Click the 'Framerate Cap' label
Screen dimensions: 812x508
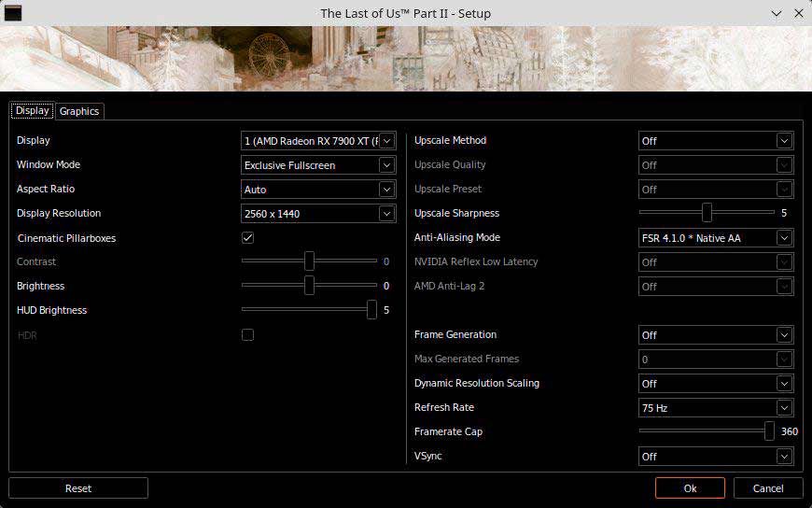click(448, 431)
